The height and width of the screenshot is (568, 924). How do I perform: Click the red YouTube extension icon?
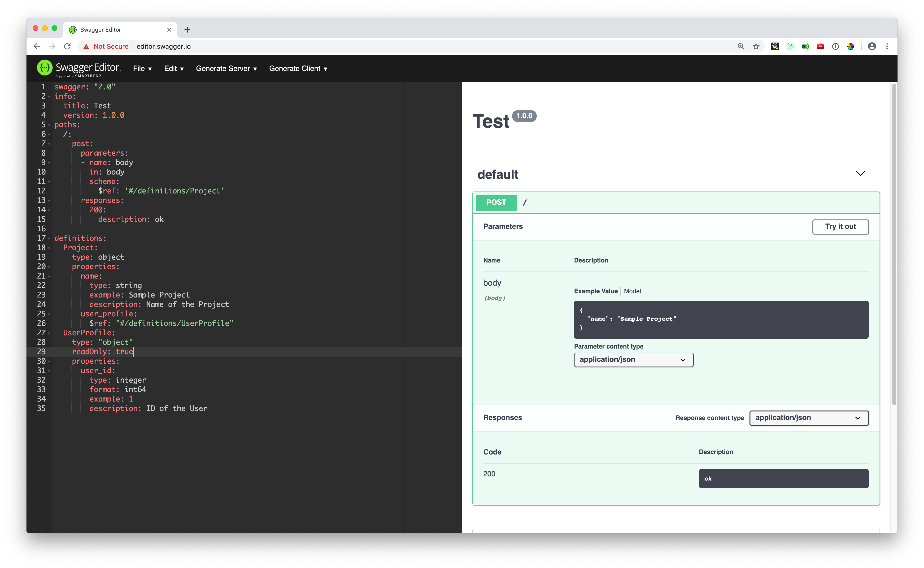(x=820, y=46)
